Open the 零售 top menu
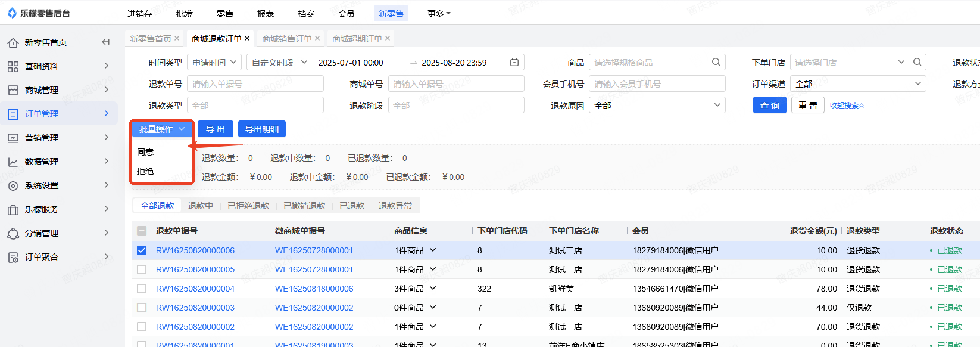980x347 pixels. pos(225,13)
